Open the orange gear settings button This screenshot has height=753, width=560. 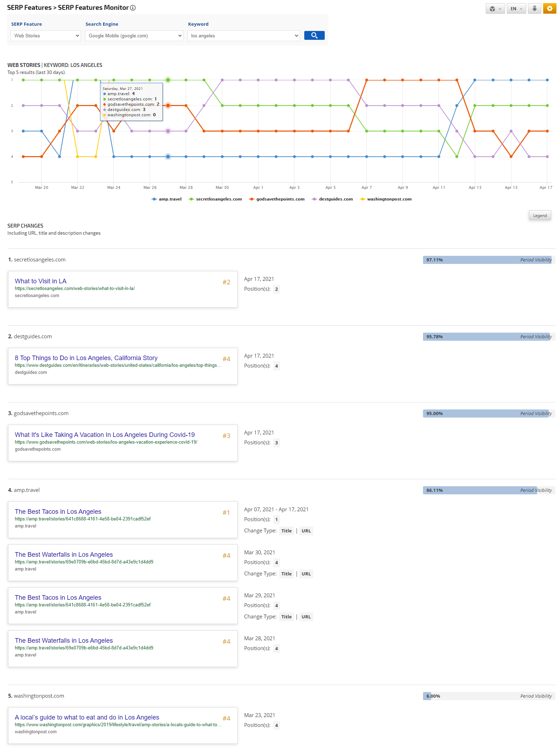tap(549, 9)
